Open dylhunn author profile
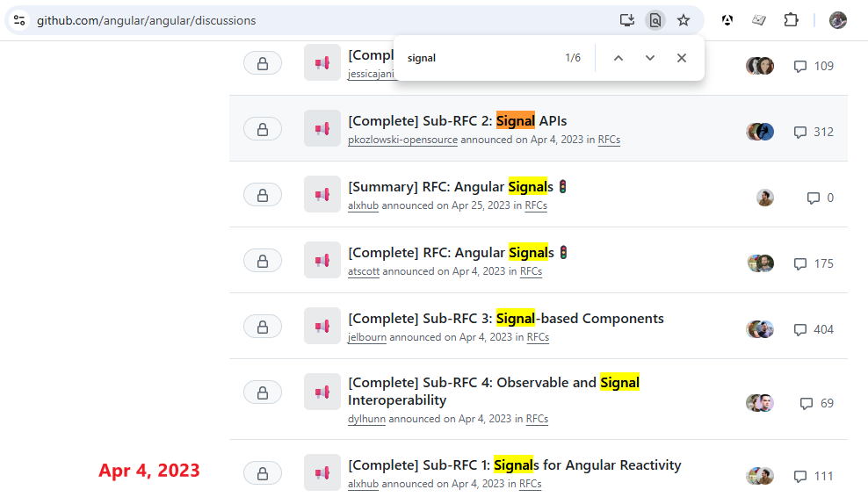868x504 pixels. (x=366, y=419)
